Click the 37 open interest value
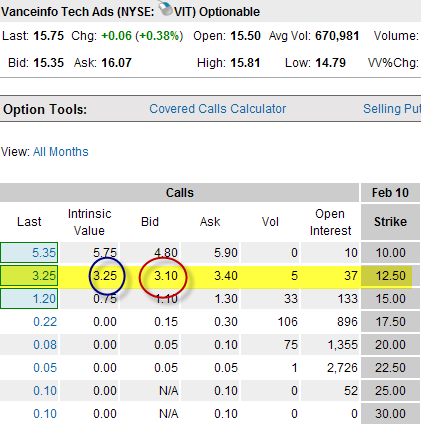The height and width of the screenshot is (425, 421). [x=351, y=276]
